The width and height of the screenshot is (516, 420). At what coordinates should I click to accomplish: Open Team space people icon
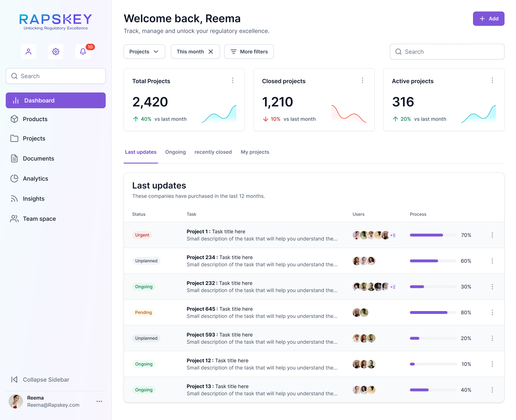14,219
